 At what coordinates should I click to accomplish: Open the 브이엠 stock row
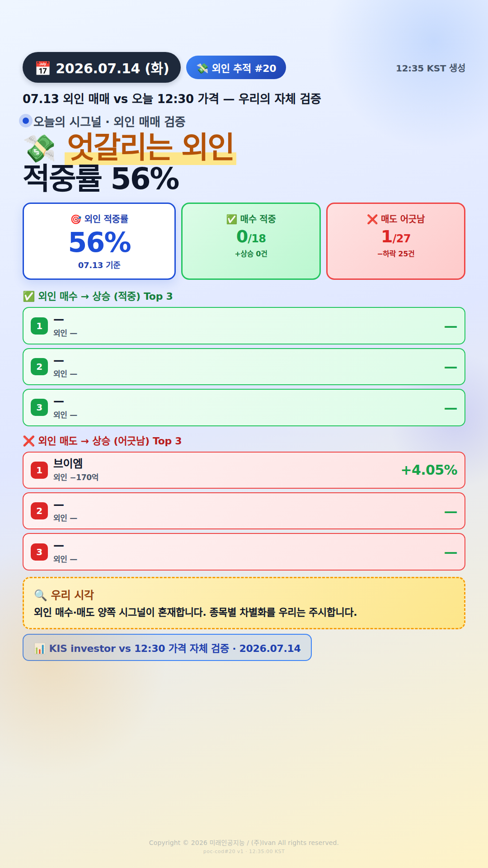pyautogui.click(x=244, y=470)
